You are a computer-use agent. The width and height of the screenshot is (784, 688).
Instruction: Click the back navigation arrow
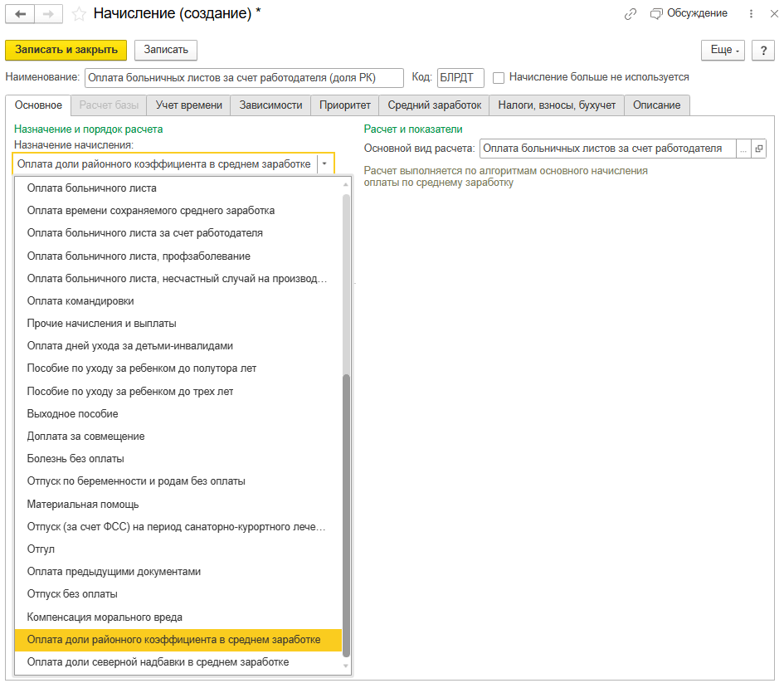[21, 14]
